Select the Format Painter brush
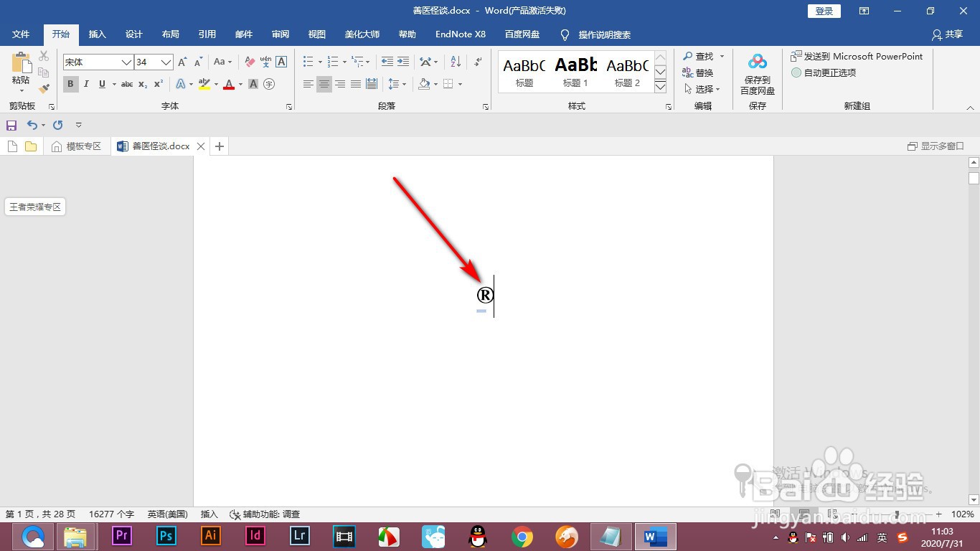The width and height of the screenshot is (980, 551). [x=44, y=89]
